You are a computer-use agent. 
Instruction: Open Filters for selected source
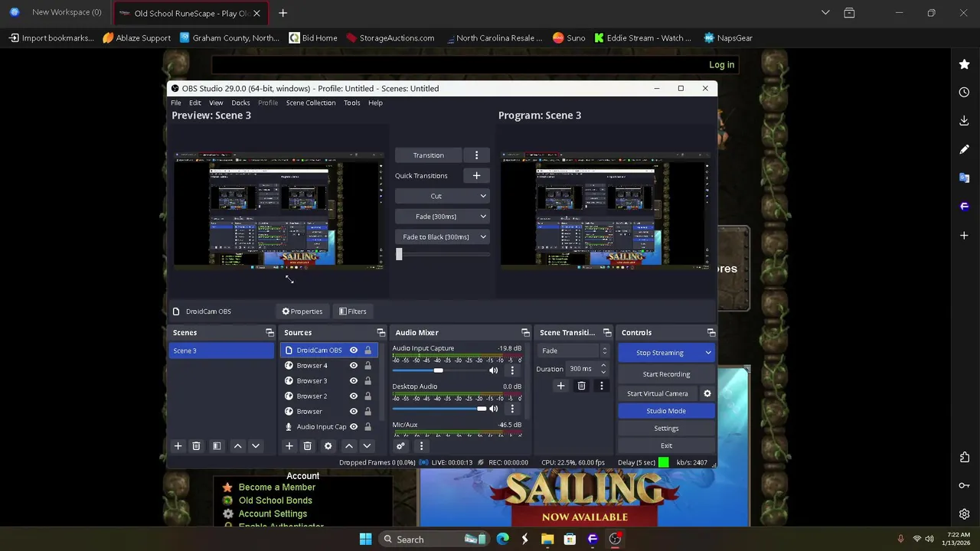(x=353, y=311)
